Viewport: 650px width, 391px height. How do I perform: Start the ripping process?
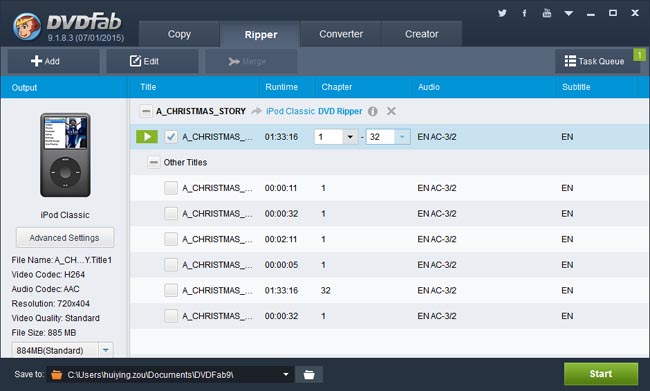pos(601,374)
